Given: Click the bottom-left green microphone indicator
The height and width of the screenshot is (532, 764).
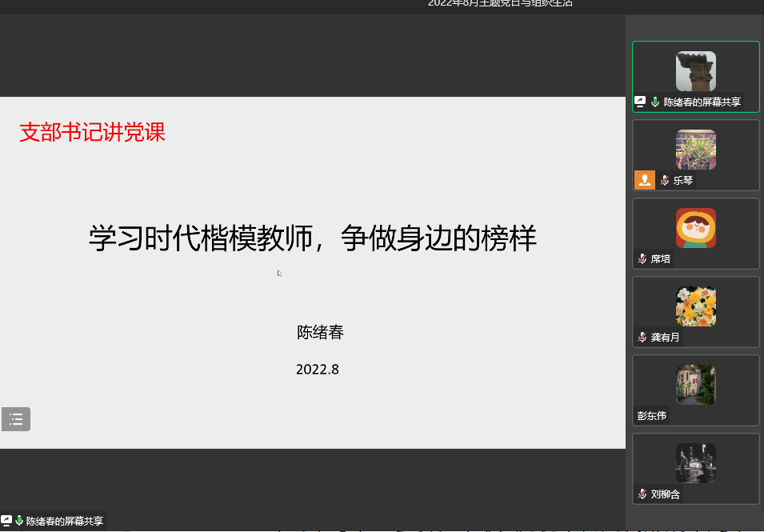Looking at the screenshot, I should point(19,521).
